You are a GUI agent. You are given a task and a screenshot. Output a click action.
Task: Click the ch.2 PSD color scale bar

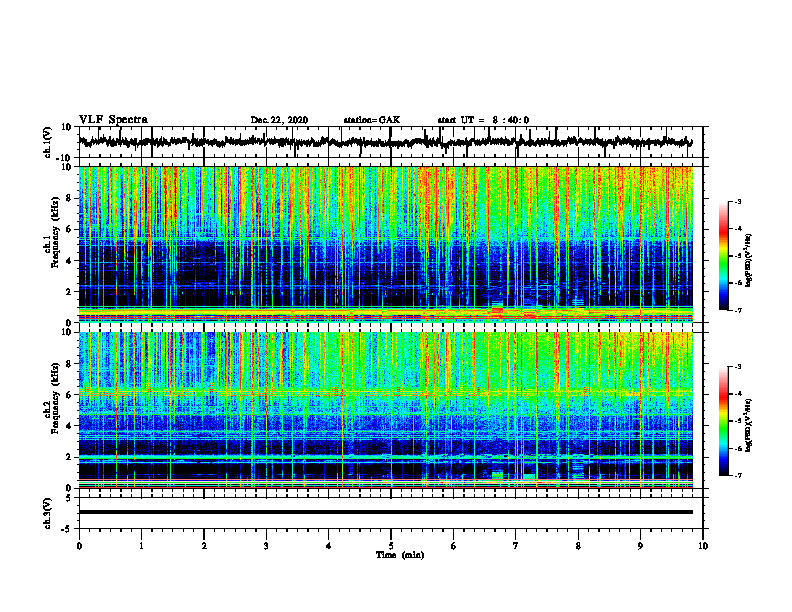click(723, 421)
